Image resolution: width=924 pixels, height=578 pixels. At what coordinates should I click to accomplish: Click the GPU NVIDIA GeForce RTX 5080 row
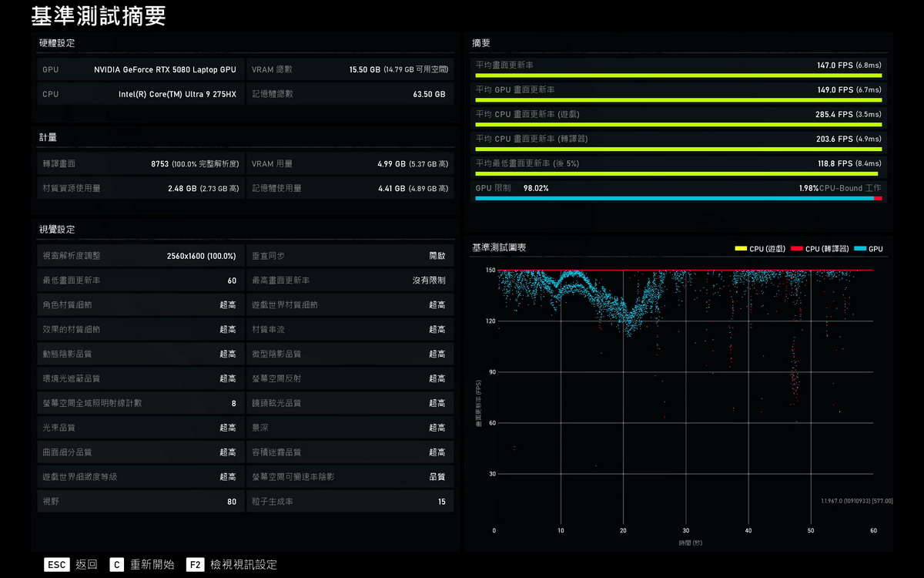(139, 69)
